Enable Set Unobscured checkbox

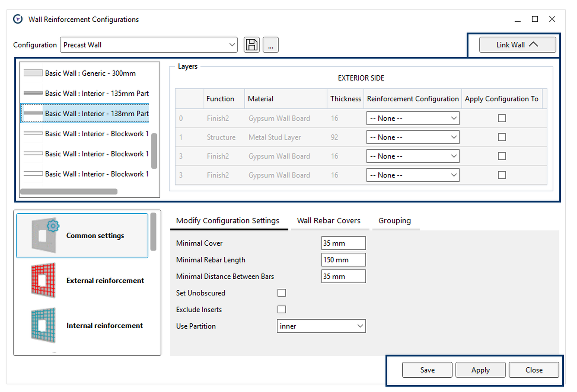point(281,293)
